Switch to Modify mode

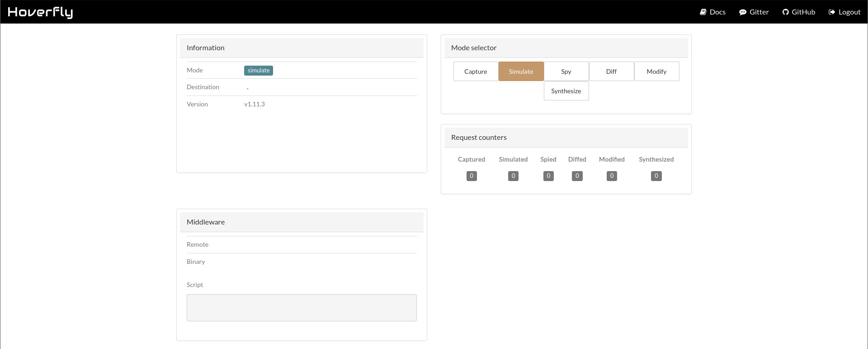point(656,72)
